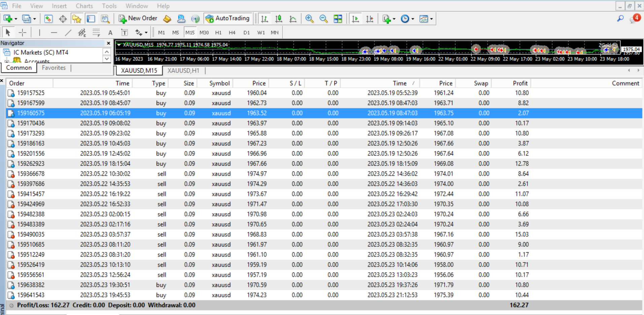The image size is (644, 315).
Task: Click the Zoom In magnifier icon
Action: [309, 19]
